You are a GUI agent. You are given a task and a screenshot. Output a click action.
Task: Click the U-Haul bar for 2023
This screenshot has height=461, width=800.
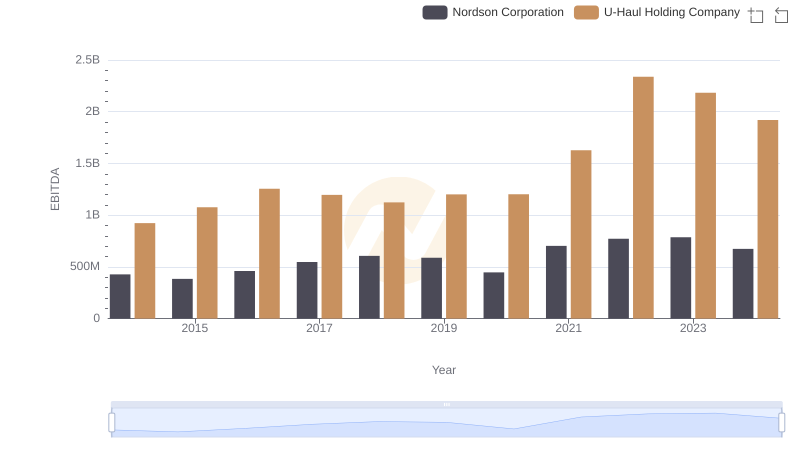(x=705, y=206)
